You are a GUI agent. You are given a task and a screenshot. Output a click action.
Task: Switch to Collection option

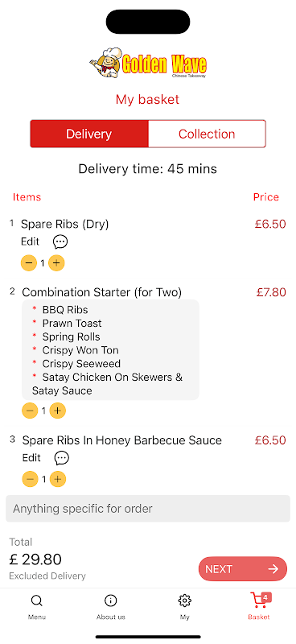tap(207, 134)
